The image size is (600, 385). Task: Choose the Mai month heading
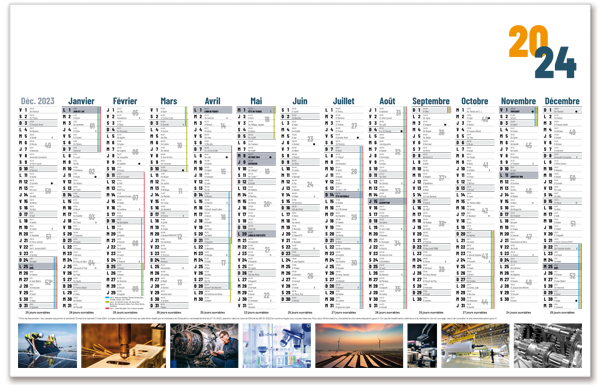click(256, 101)
